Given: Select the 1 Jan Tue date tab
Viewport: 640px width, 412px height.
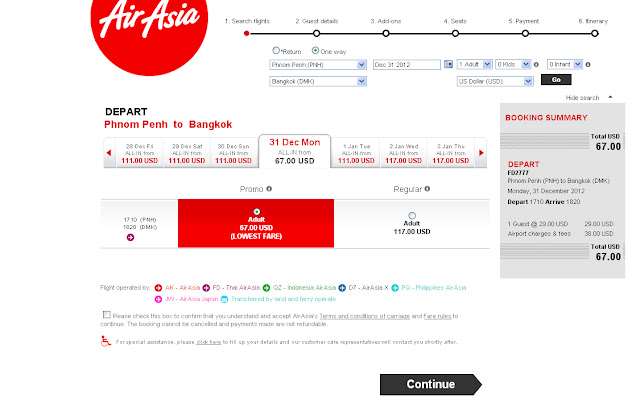Looking at the screenshot, I should (356, 153).
